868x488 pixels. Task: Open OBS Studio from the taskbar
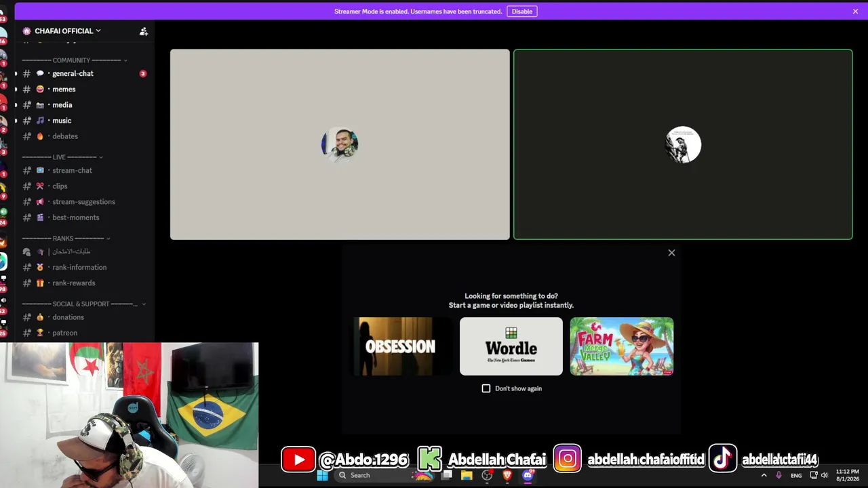coord(487,475)
